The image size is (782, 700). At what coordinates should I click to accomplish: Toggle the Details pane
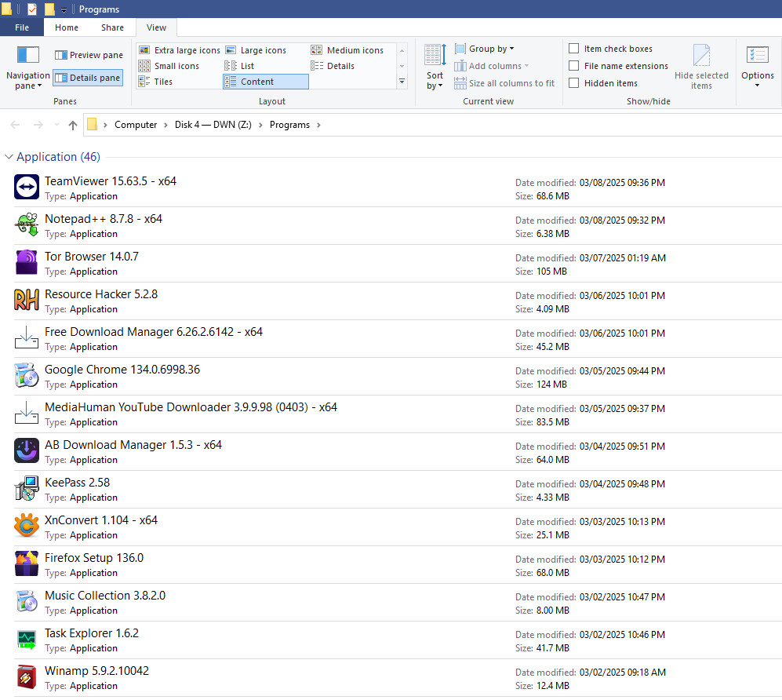pos(88,78)
